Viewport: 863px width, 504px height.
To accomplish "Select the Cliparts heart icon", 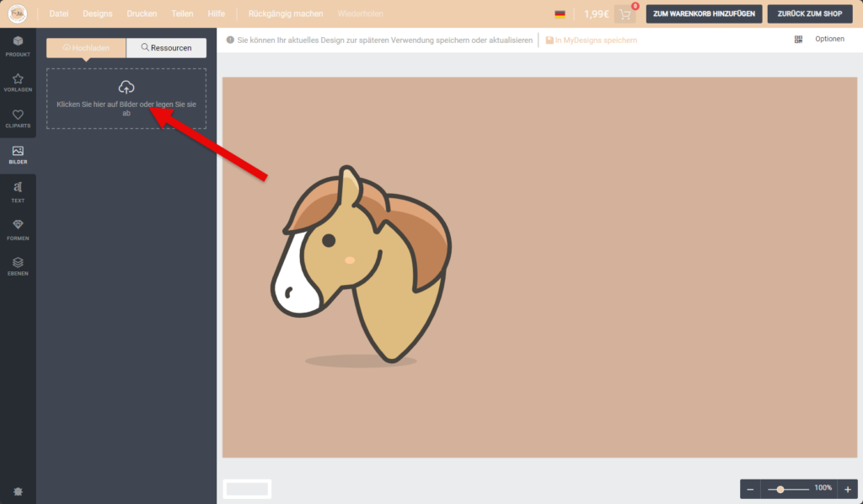I will click(x=18, y=119).
